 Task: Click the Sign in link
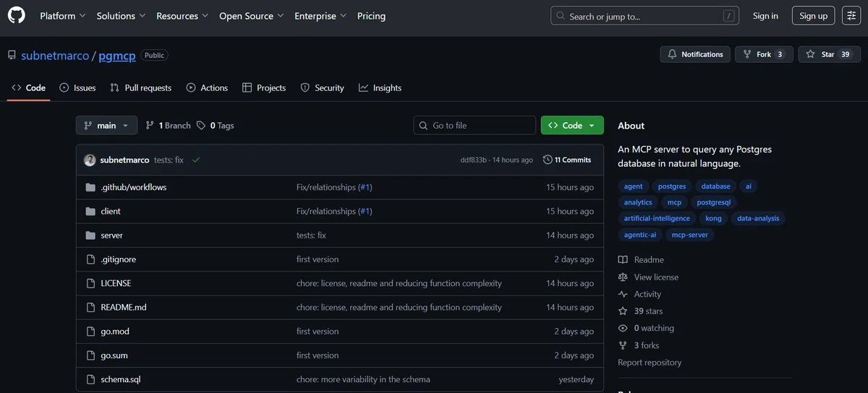tap(765, 16)
